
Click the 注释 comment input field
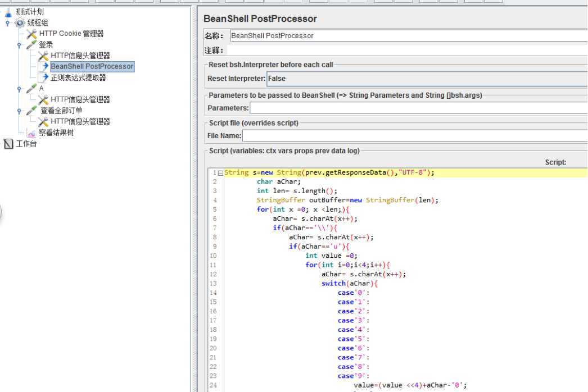[407, 50]
